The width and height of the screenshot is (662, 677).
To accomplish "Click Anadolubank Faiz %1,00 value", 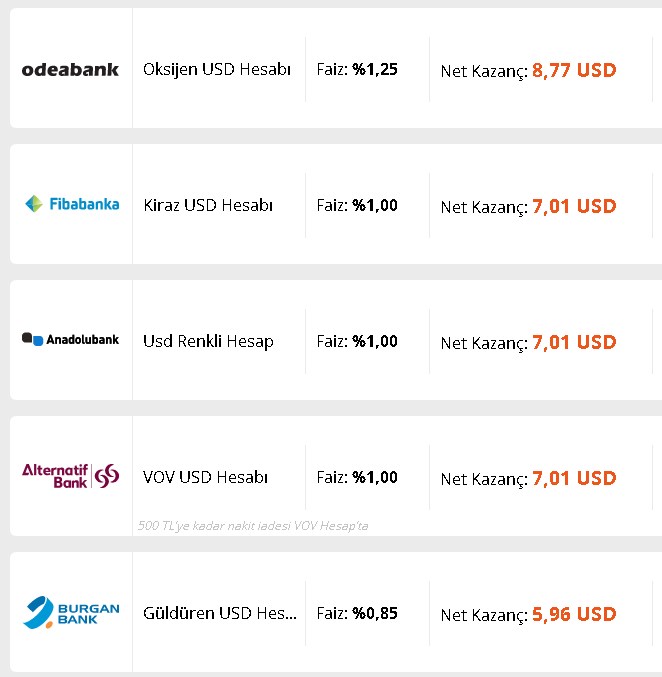I will pos(374,342).
